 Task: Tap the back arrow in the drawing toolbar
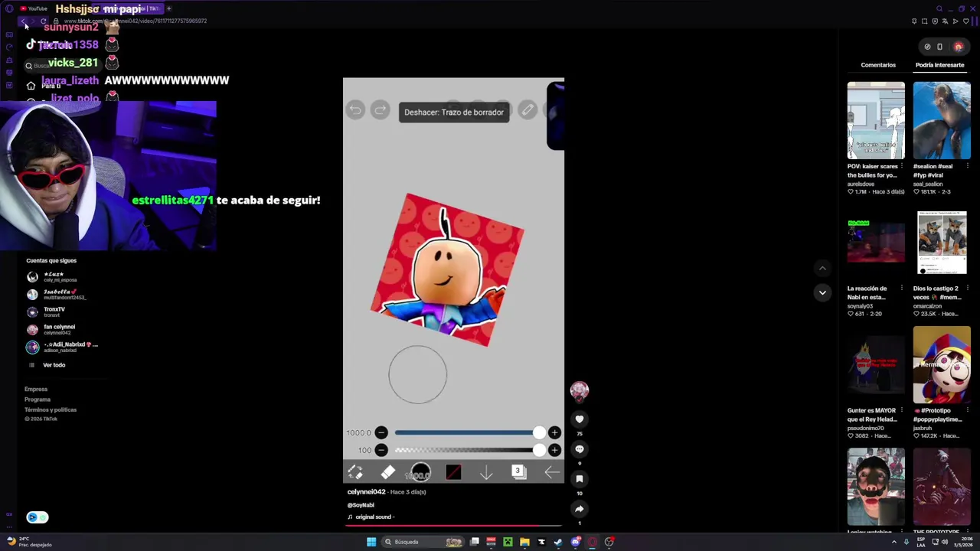(551, 473)
